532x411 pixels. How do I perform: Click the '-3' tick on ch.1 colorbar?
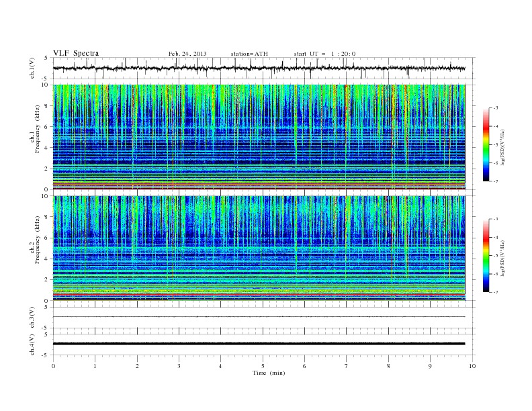click(x=496, y=108)
